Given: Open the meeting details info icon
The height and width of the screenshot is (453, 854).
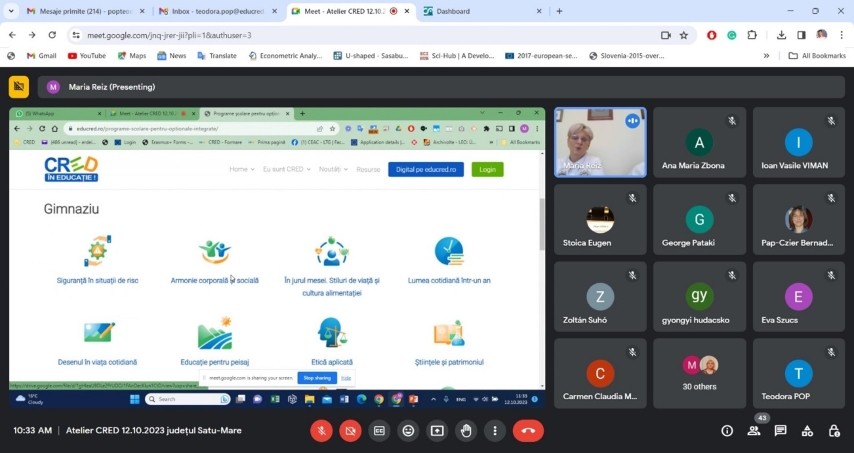Looking at the screenshot, I should (x=727, y=430).
